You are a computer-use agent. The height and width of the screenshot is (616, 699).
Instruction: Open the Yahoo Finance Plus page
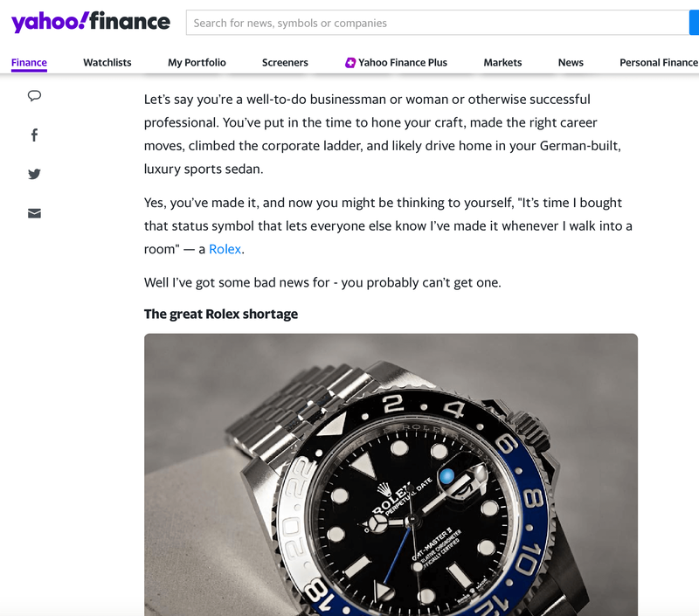point(405,62)
